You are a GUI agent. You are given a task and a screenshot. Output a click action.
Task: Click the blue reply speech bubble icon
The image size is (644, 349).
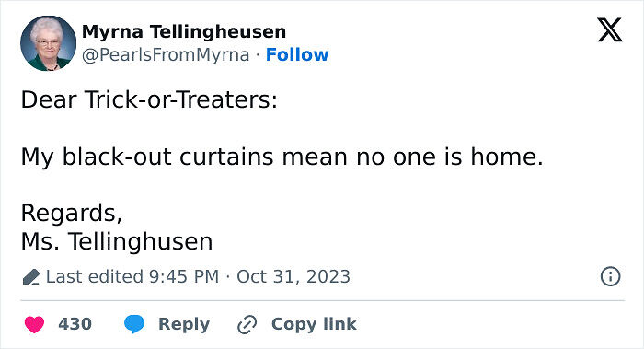[x=134, y=324]
